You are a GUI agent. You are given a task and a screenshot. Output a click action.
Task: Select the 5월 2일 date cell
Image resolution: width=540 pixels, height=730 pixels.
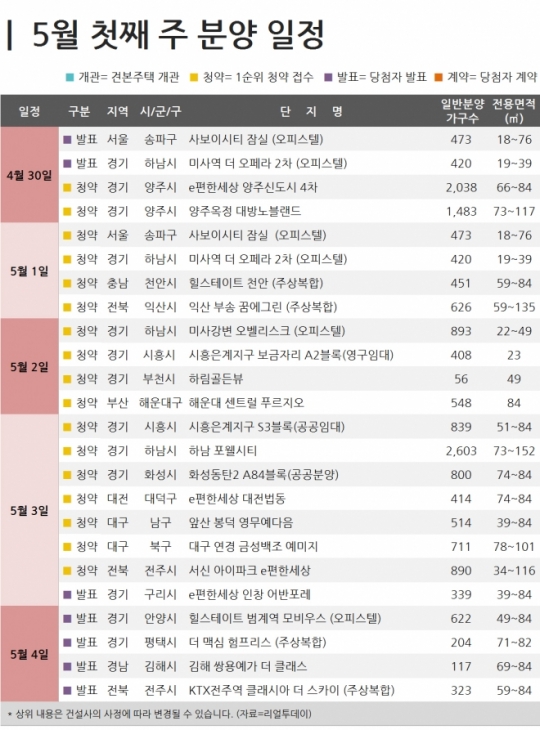29,367
